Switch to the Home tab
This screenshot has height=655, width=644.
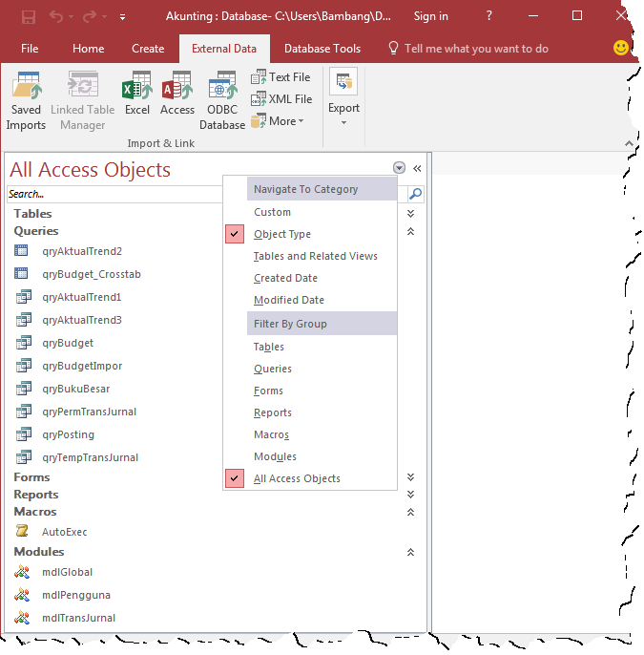tap(88, 49)
